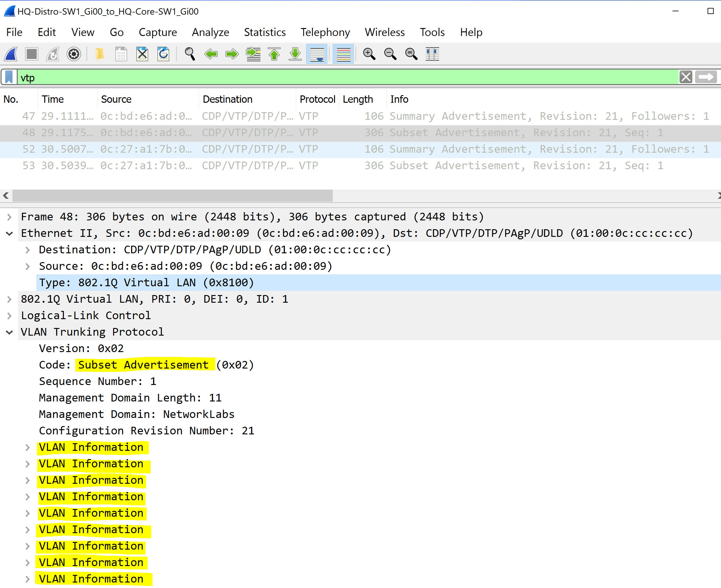Restart the current capture
Screen dimensions: 721x588
click(53, 54)
